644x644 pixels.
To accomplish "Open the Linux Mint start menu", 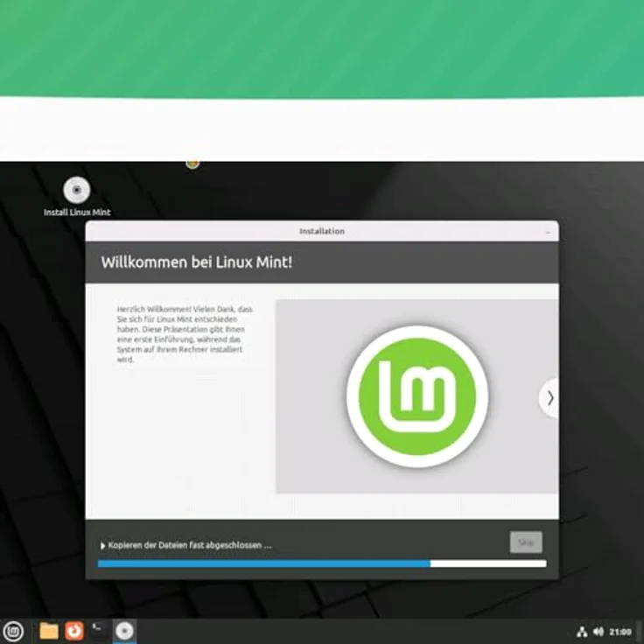I will point(13,631).
